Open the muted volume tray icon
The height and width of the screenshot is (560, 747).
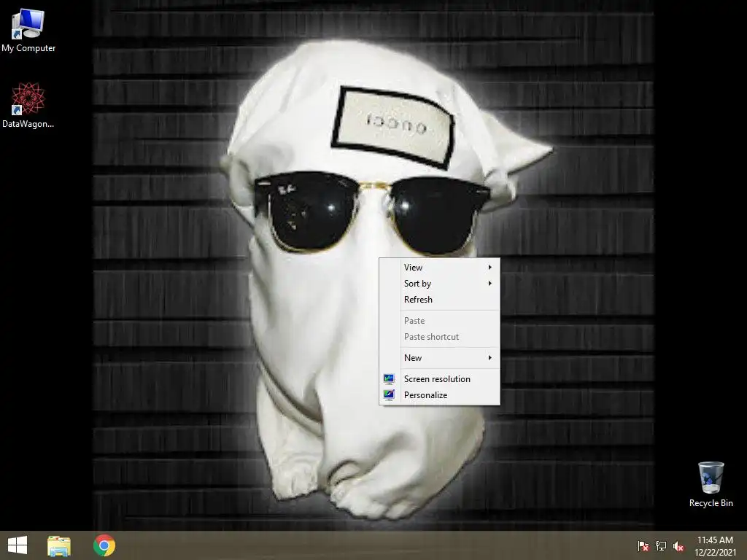point(678,546)
